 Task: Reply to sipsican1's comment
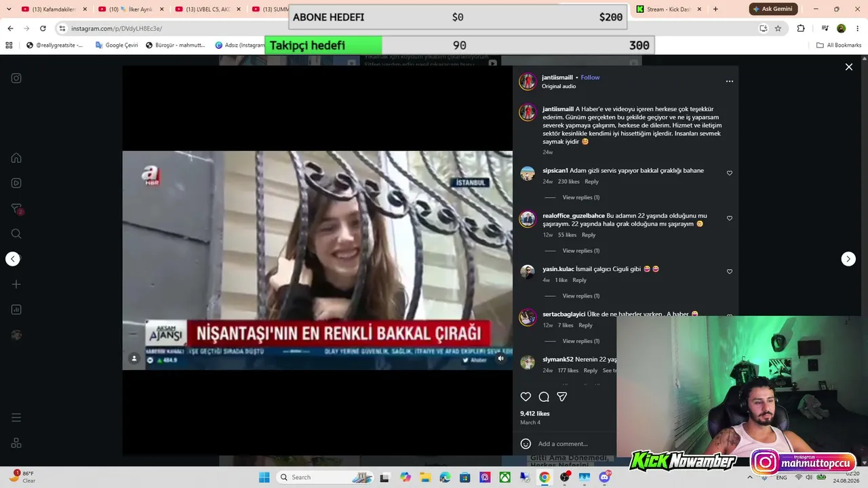(592, 182)
